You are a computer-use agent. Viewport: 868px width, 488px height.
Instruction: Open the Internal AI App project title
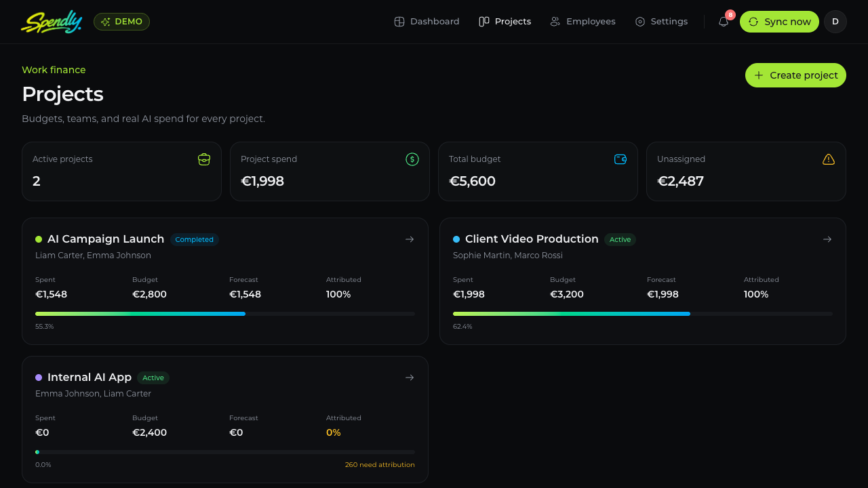tap(90, 378)
